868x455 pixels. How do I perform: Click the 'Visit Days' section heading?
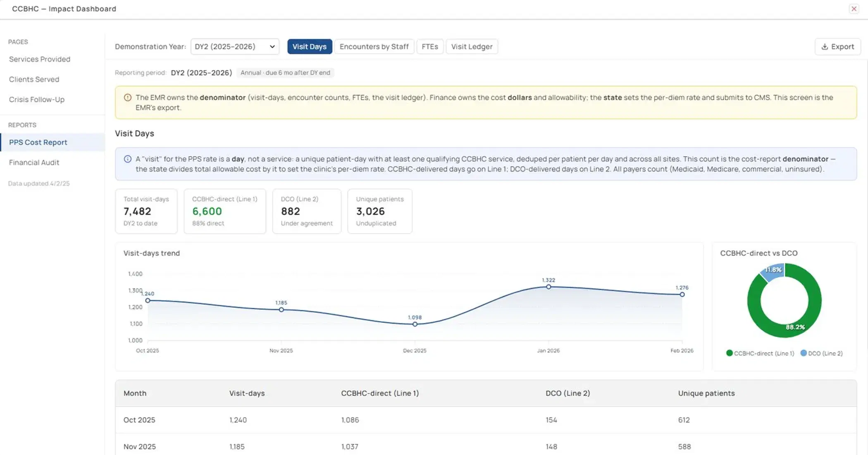pyautogui.click(x=134, y=133)
